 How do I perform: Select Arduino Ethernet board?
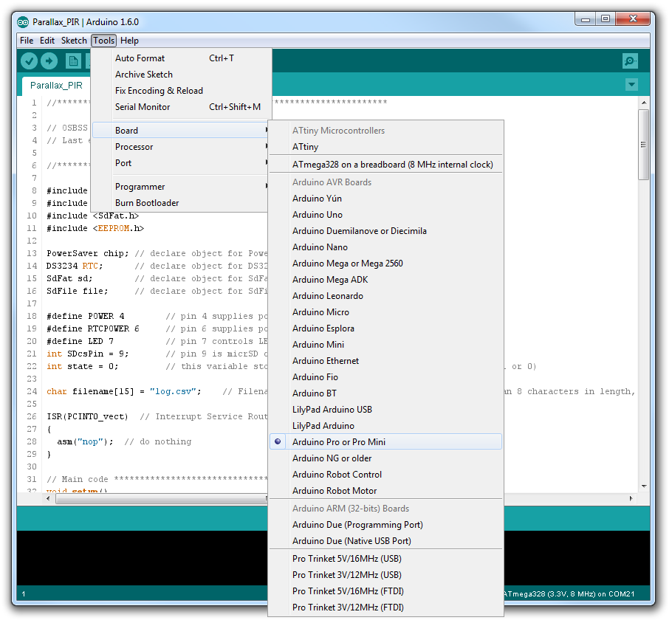[x=385, y=361]
